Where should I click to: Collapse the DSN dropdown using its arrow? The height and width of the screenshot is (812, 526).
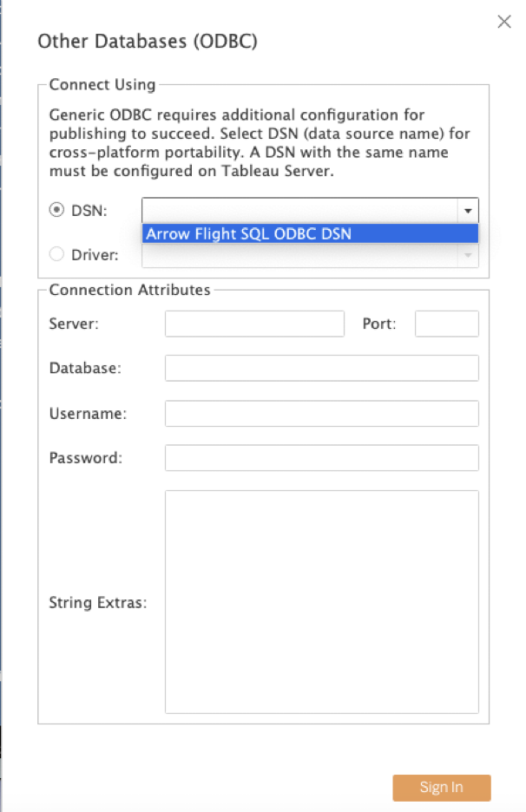click(x=468, y=211)
